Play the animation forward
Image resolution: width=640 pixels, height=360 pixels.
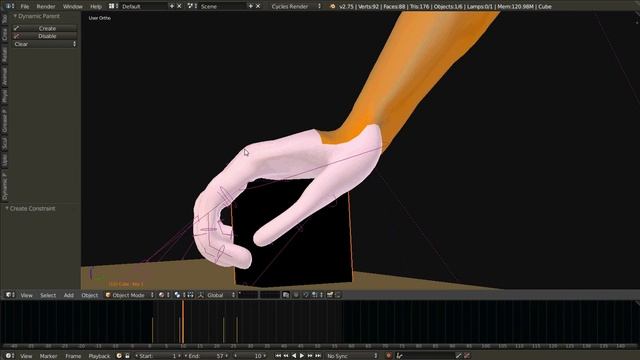[x=302, y=356]
